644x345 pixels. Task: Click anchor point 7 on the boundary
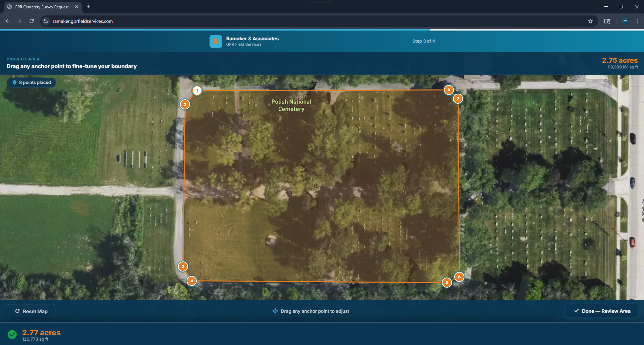(x=458, y=99)
